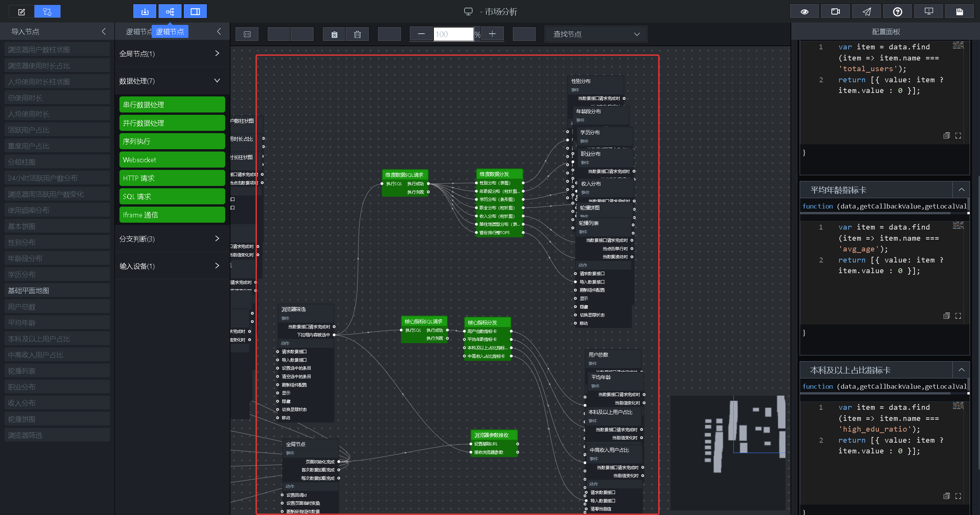Click the trash delete icon
The width and height of the screenshot is (980, 515).
click(357, 34)
